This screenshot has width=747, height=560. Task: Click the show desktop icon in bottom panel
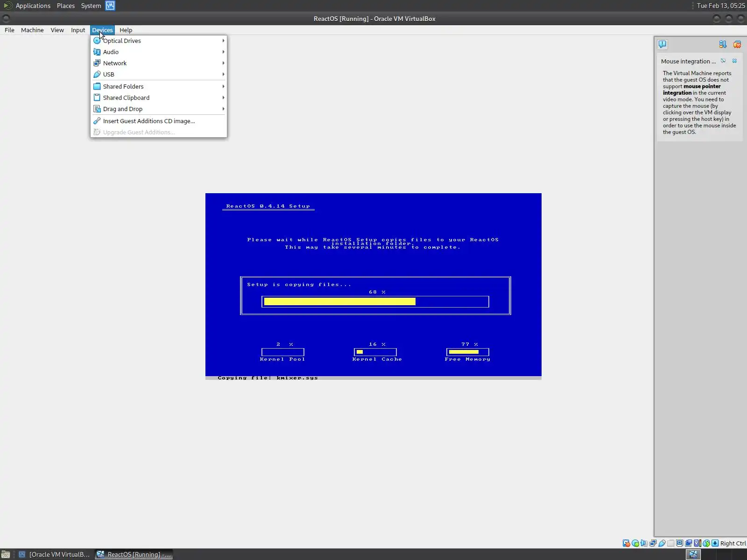click(6, 554)
